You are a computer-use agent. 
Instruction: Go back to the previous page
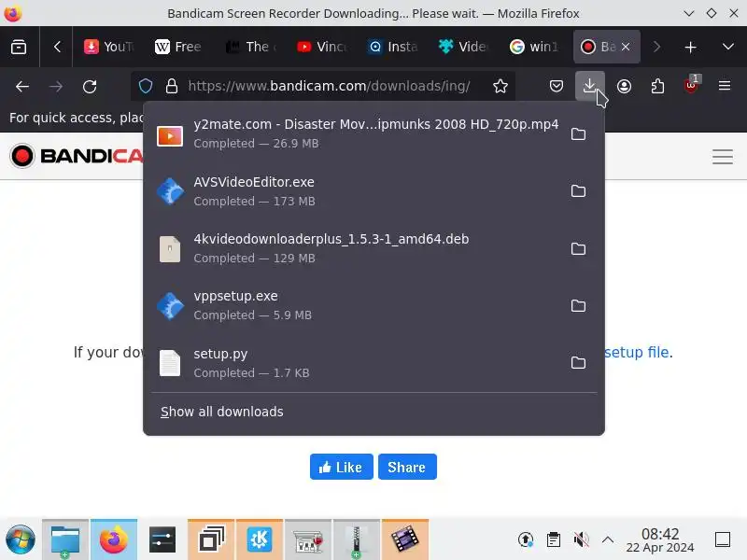22,86
